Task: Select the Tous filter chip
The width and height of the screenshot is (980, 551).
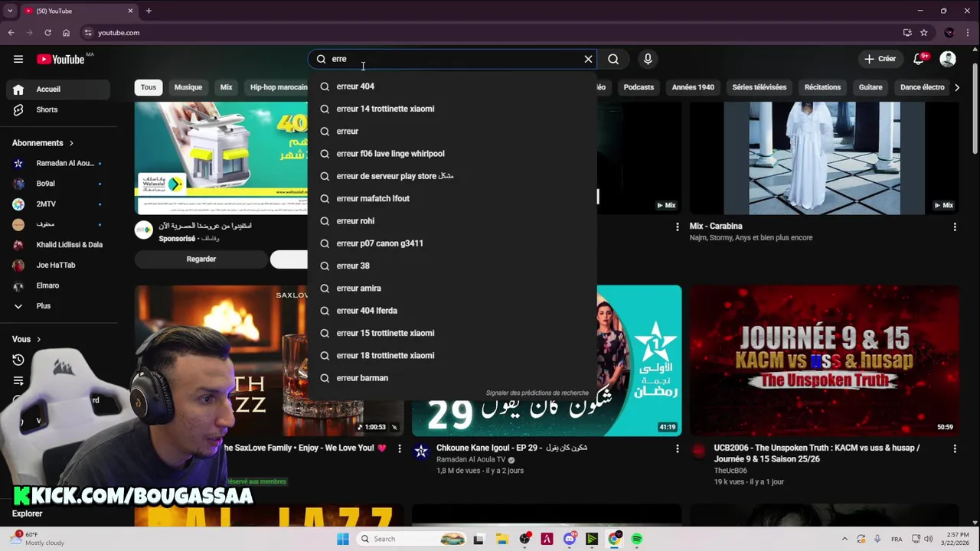Action: [x=149, y=87]
